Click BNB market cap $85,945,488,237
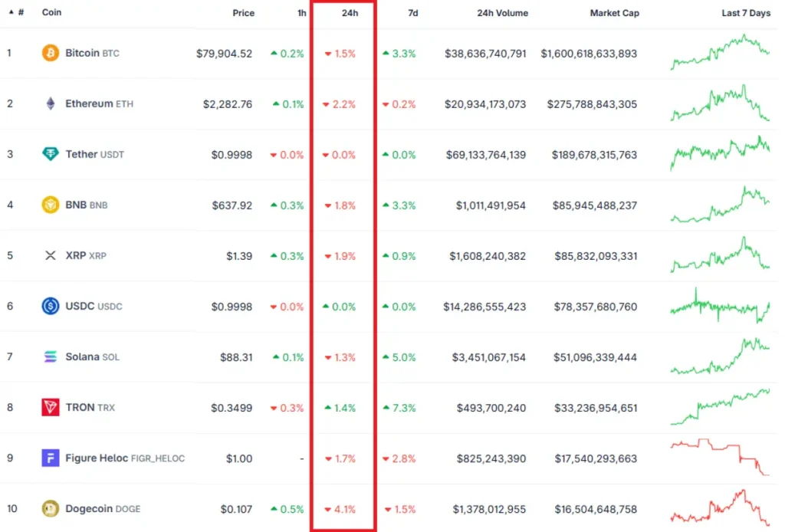785x532 pixels. coord(595,205)
